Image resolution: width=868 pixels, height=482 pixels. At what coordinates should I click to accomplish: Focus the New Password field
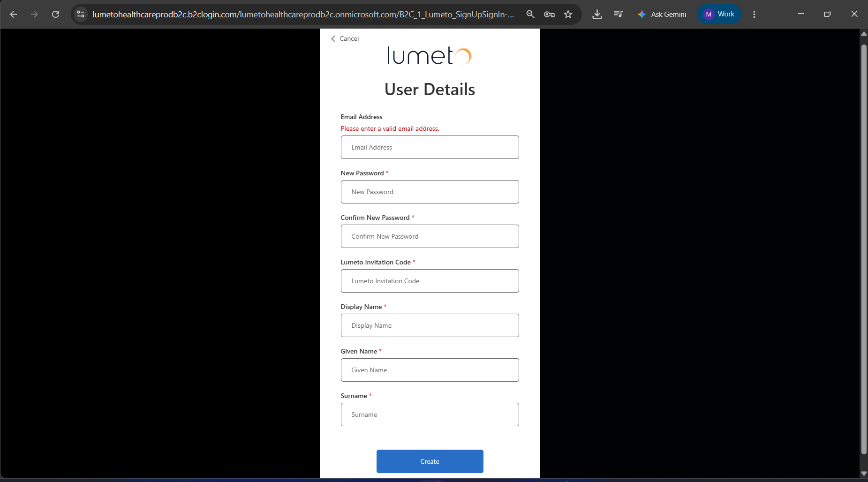tap(430, 192)
